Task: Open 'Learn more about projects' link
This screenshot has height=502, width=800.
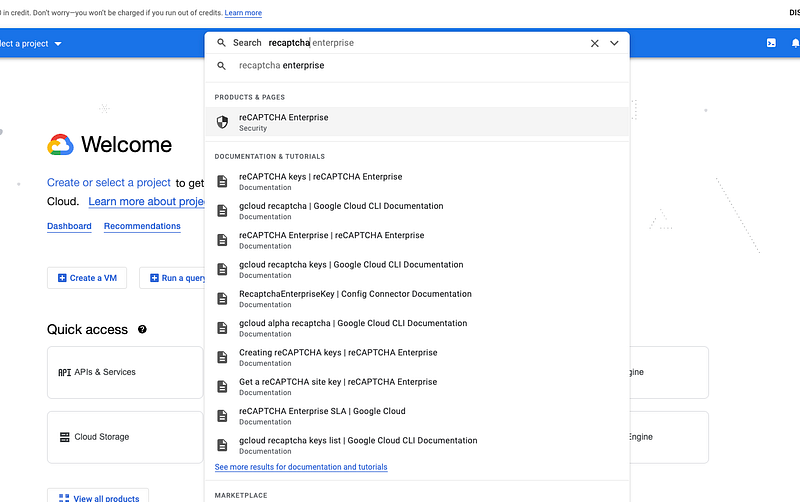Action: tap(146, 202)
